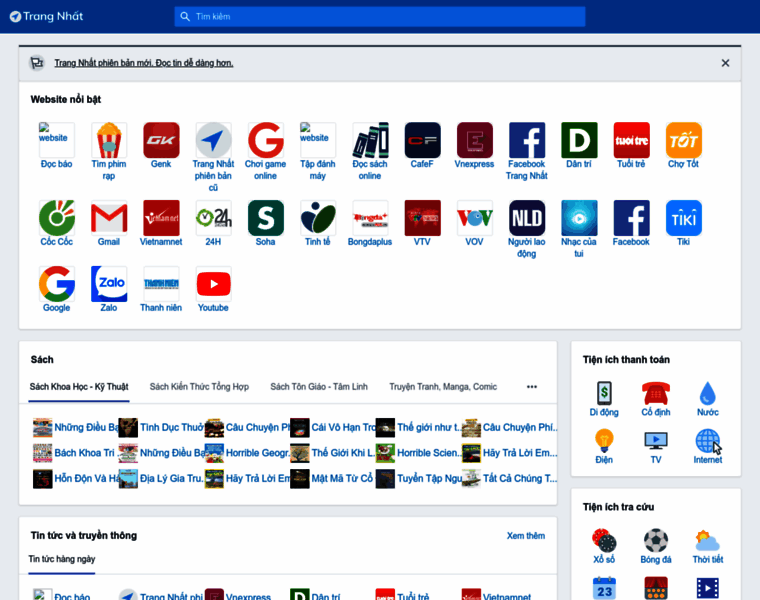The image size is (760, 600).
Task: Open the Cố định telephone payment icon
Action: click(x=656, y=393)
